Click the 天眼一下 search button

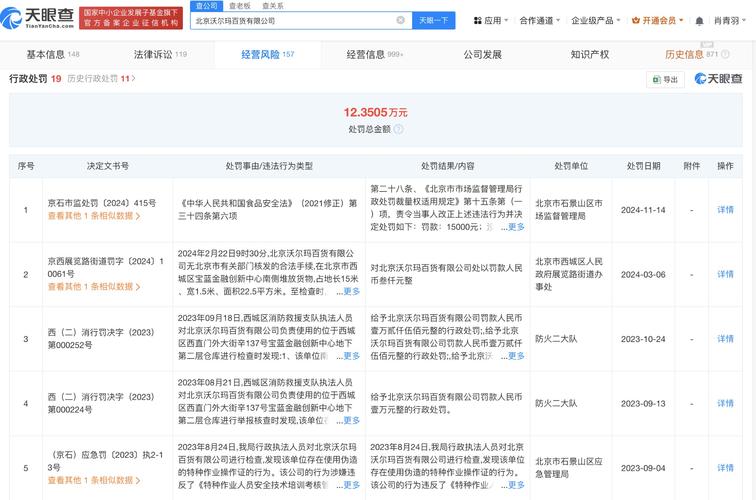pos(433,20)
